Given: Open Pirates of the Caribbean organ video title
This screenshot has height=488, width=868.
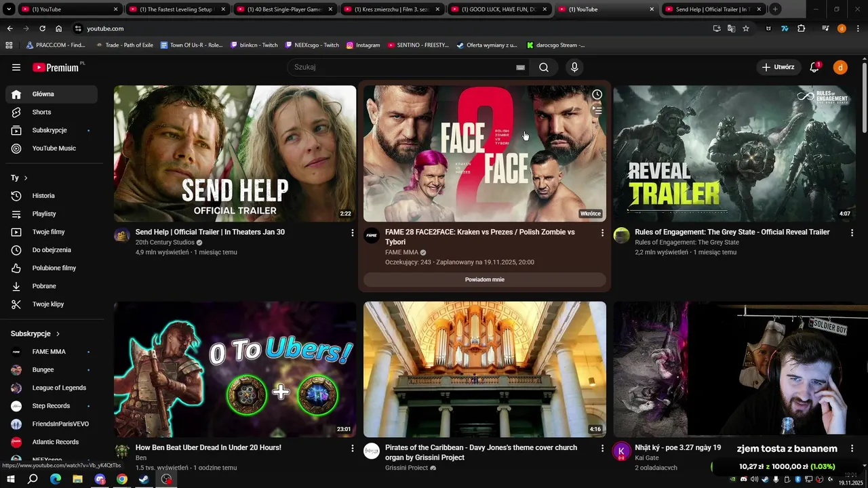Looking at the screenshot, I should (481, 452).
